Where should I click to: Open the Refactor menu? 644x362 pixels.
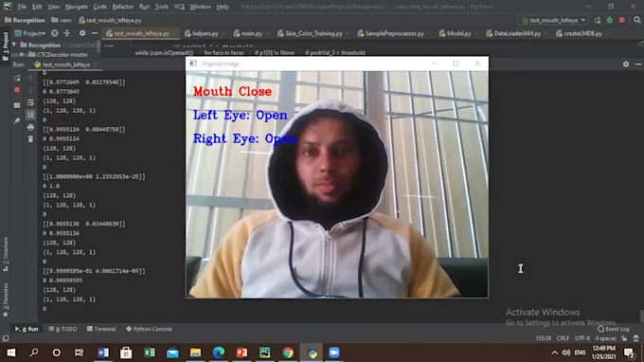[x=123, y=7]
